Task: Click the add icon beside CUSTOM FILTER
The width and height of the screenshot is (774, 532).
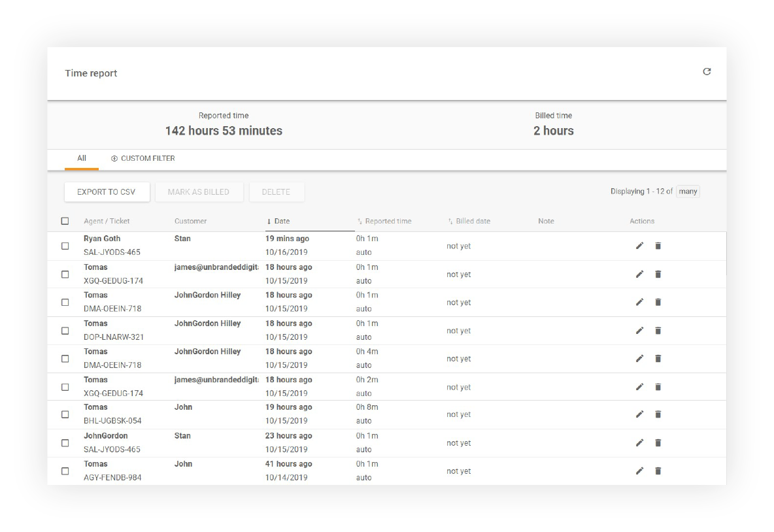Action: pyautogui.click(x=115, y=158)
